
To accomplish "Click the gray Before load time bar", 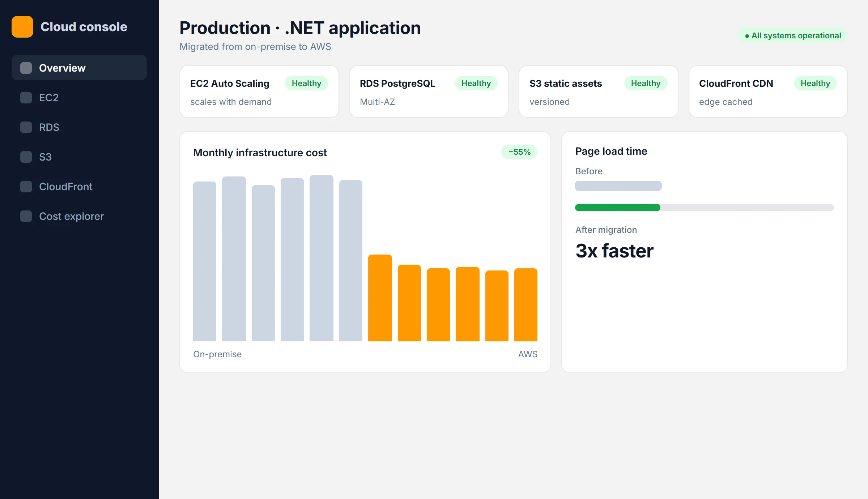I will tap(618, 186).
